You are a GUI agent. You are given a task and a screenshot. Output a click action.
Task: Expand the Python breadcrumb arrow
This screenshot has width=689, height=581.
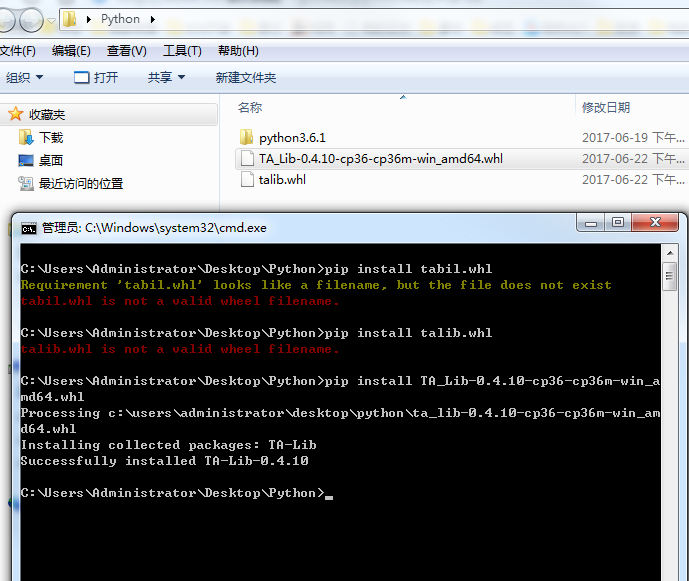(152, 19)
